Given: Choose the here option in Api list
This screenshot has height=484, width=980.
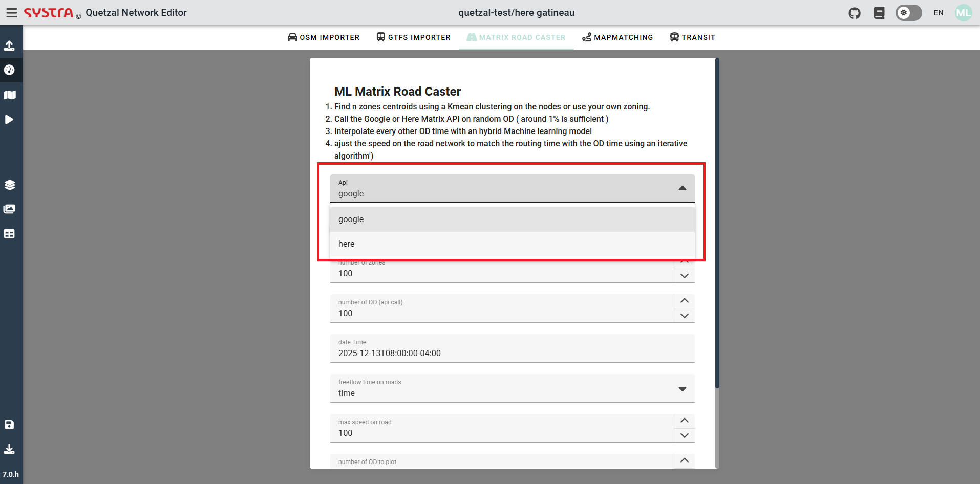Looking at the screenshot, I should (x=512, y=244).
